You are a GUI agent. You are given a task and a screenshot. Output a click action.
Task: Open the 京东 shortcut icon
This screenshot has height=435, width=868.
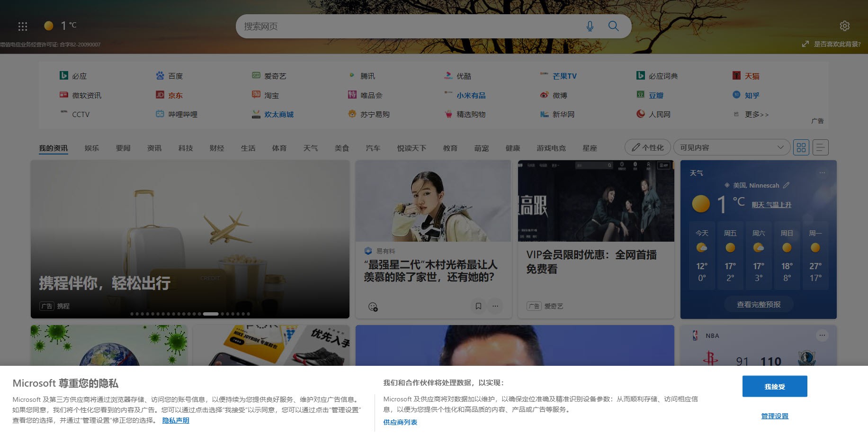tap(160, 95)
